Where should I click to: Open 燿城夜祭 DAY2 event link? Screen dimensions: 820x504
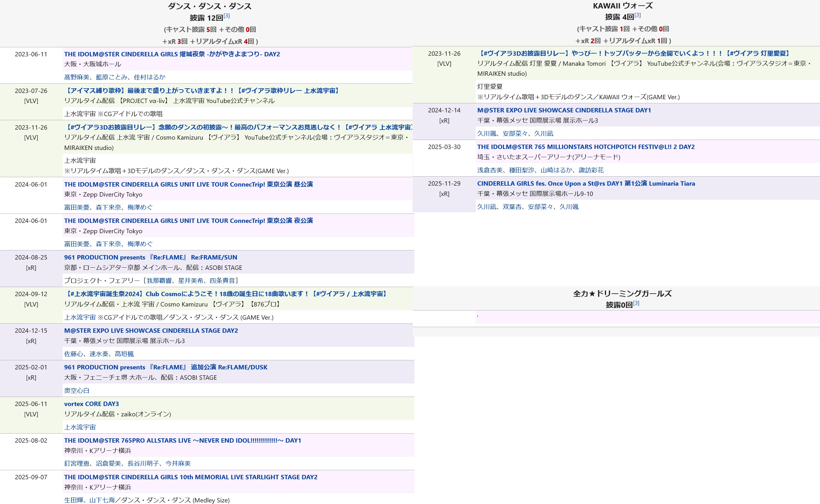172,54
